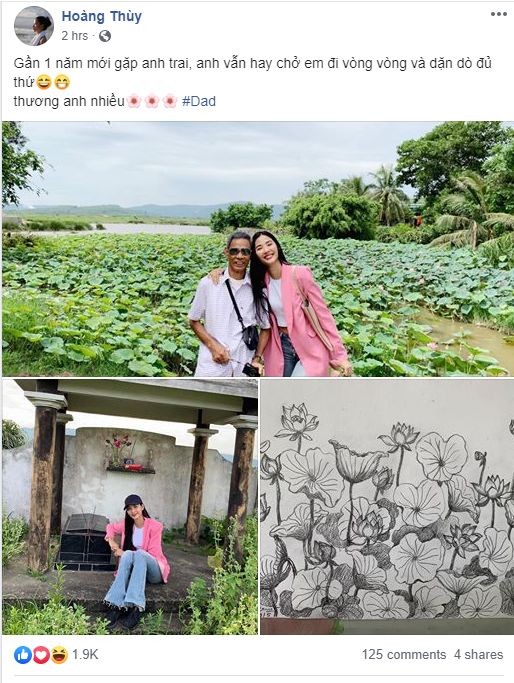Click the Love heart reaction icon
The height and width of the screenshot is (683, 514).
(41, 655)
